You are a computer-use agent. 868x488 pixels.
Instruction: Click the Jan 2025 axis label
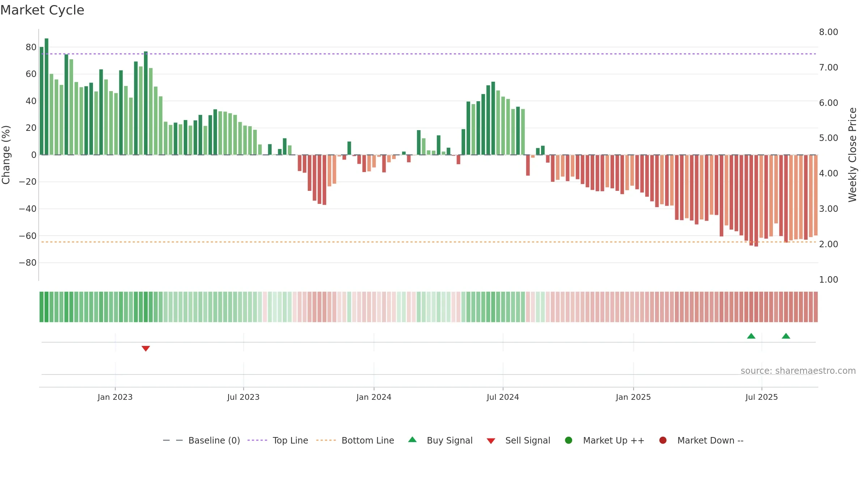633,397
